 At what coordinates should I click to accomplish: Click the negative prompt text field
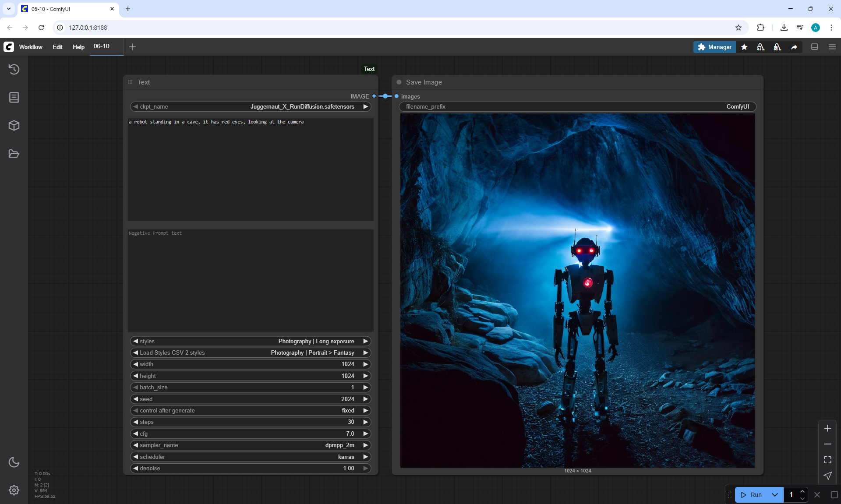[x=251, y=280]
